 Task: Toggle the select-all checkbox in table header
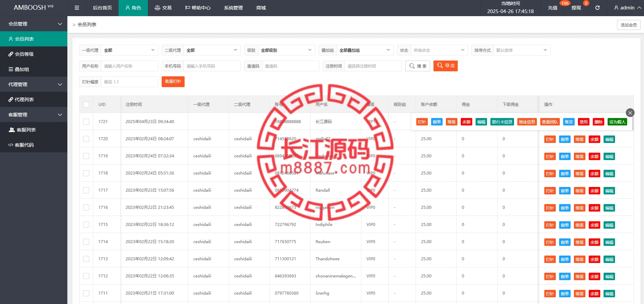point(86,105)
